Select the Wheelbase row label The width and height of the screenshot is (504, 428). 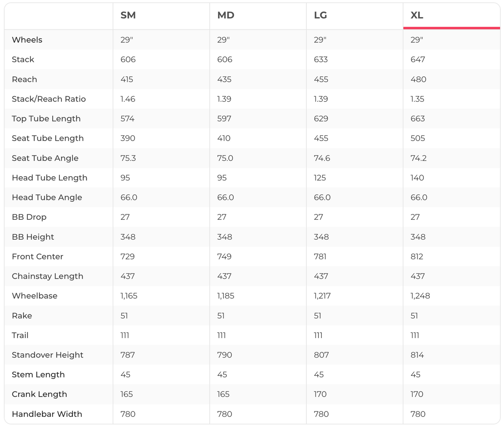[x=34, y=296]
